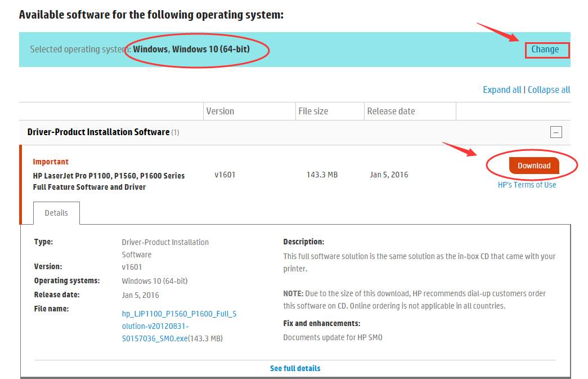
Task: Click the orange Download button
Action: (534, 166)
